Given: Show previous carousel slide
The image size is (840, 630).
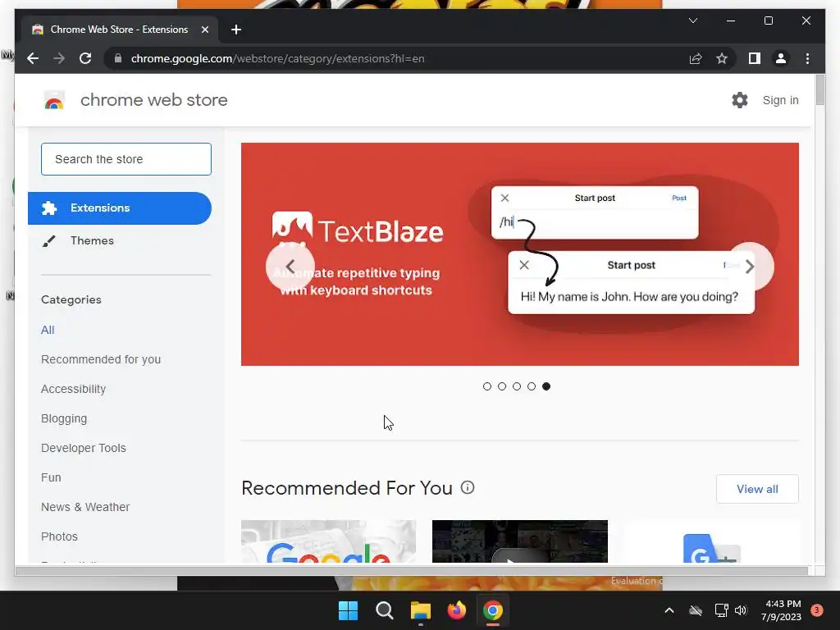Looking at the screenshot, I should click(x=290, y=267).
